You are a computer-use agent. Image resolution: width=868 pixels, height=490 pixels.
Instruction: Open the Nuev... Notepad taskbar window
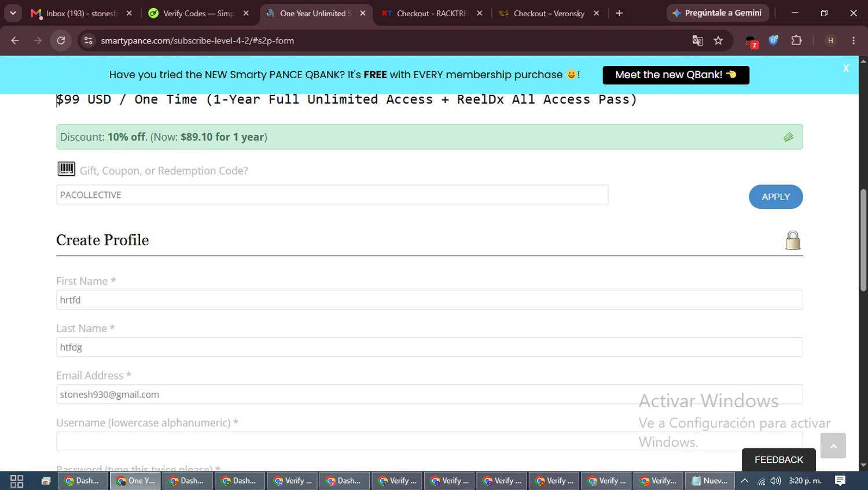tap(709, 481)
